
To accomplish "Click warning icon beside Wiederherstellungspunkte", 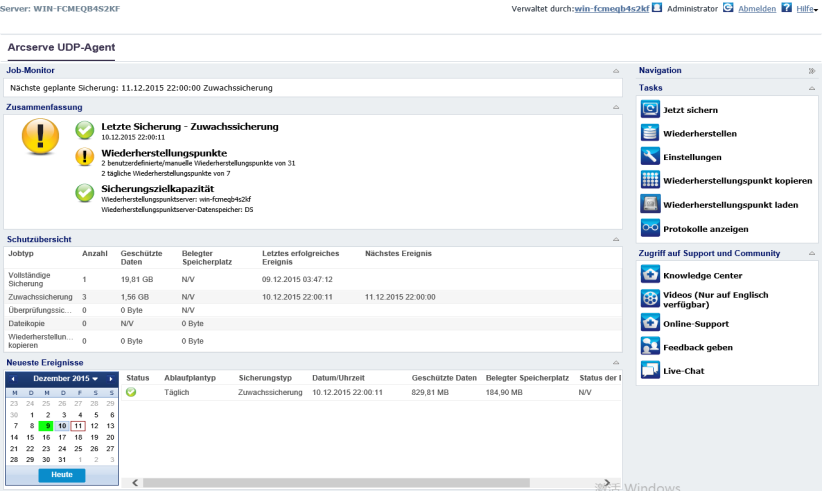I will (x=84, y=157).
